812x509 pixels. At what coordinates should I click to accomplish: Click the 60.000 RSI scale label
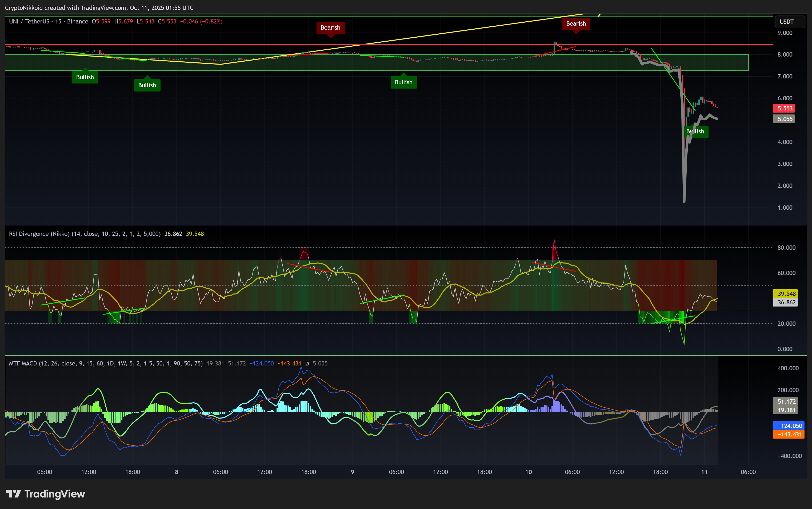786,273
